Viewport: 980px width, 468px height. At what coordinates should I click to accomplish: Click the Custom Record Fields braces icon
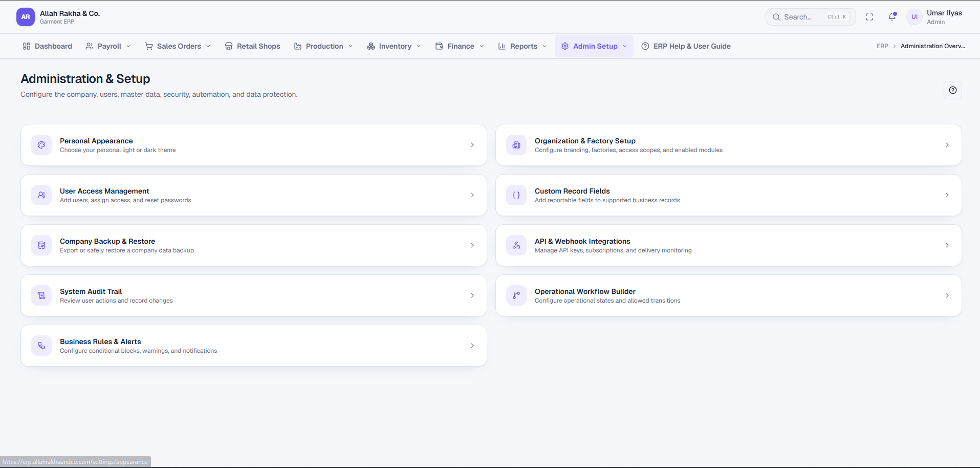[x=516, y=195]
